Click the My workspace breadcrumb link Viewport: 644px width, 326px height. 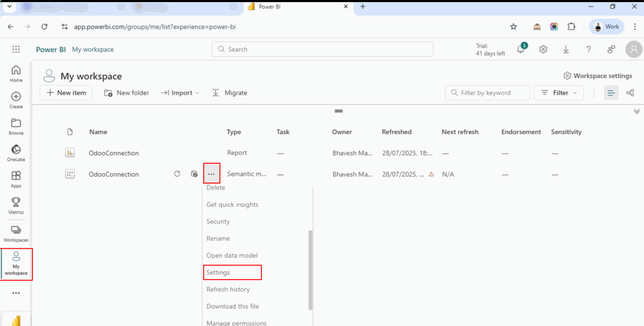(x=93, y=49)
